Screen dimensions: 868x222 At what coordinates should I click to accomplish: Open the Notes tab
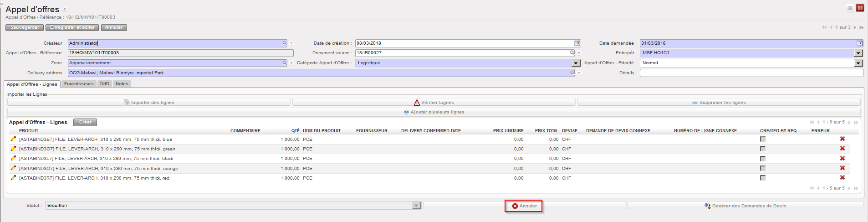[122, 84]
